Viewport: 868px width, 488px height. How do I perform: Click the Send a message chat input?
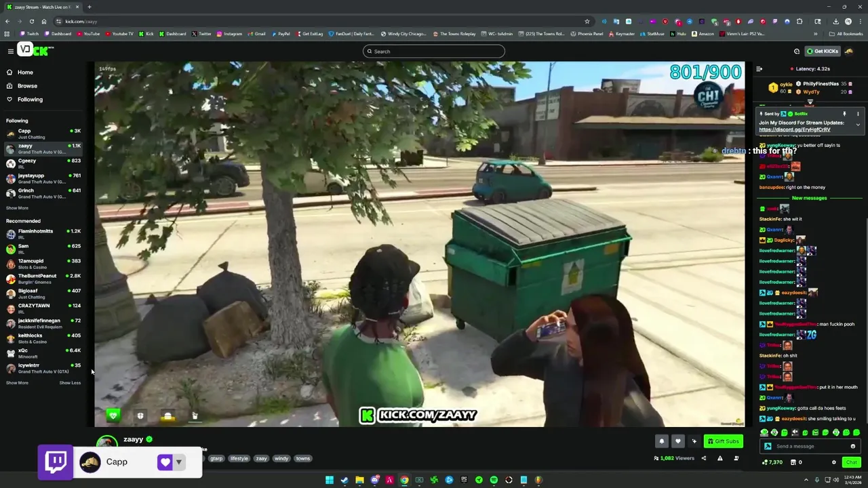point(810,446)
